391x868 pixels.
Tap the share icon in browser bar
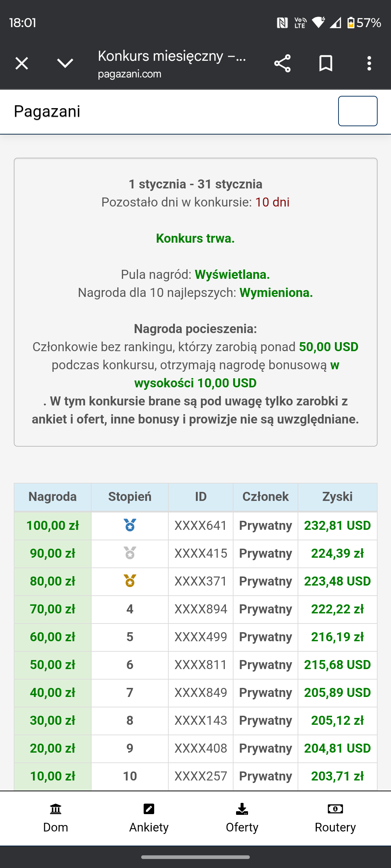[282, 64]
